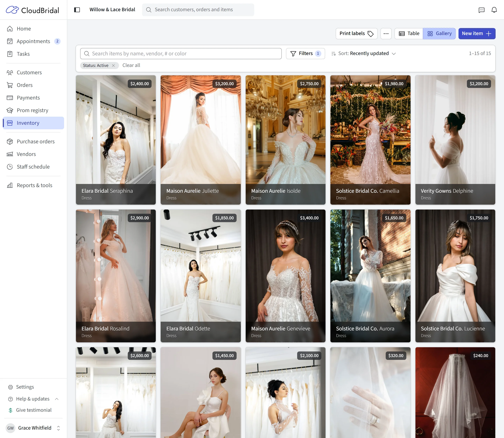The height and width of the screenshot is (438, 504).
Task: Open the Elara Bridal Rosalind card
Action: coord(116,276)
